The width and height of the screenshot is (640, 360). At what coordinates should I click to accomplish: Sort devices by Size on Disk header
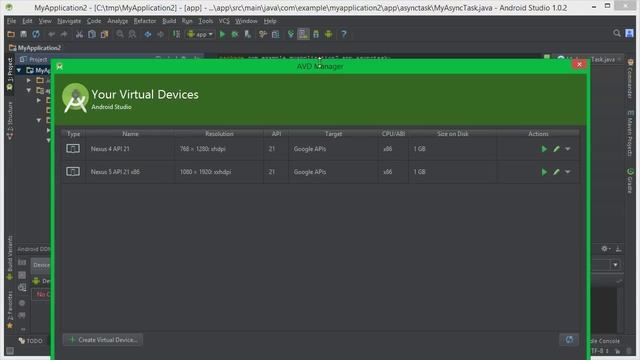[453, 133]
